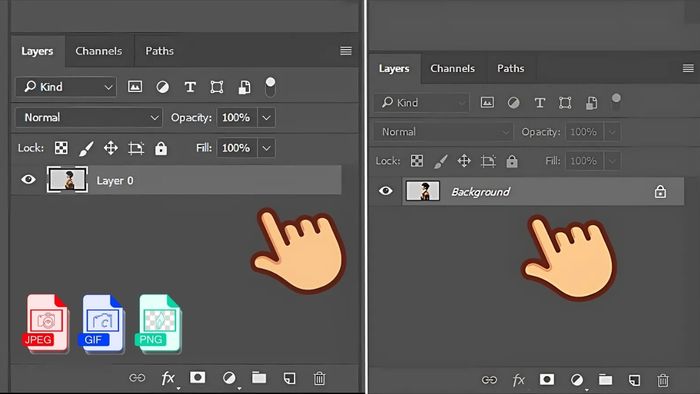Lock artboard nesting icon in left panel
Viewport: 700px width, 394px height.
[136, 148]
